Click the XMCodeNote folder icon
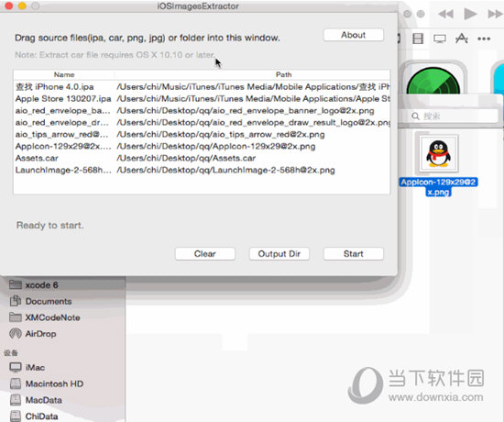Viewport: 504px width, 422px height. (x=16, y=317)
